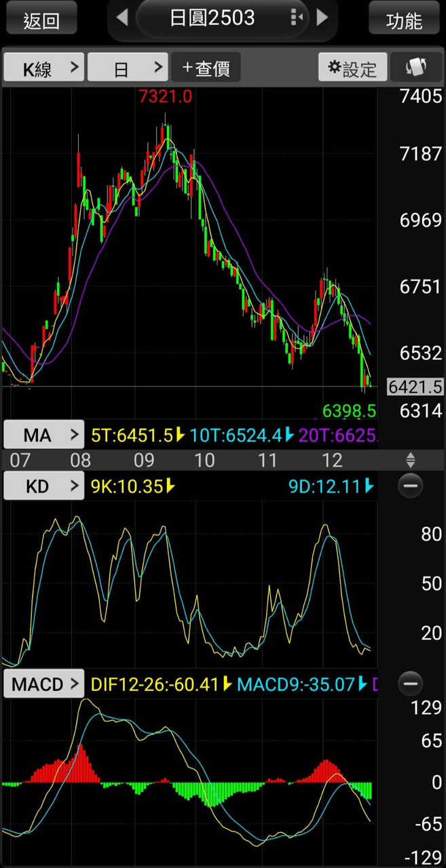This screenshot has height=868, width=446.
Task: Tap the 20T moving average value
Action: [x=337, y=435]
